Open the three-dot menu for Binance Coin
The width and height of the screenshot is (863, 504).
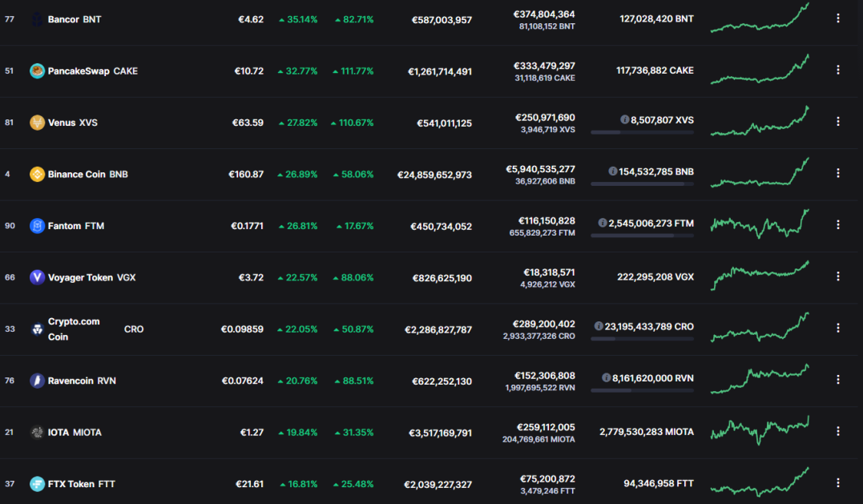[x=837, y=173]
